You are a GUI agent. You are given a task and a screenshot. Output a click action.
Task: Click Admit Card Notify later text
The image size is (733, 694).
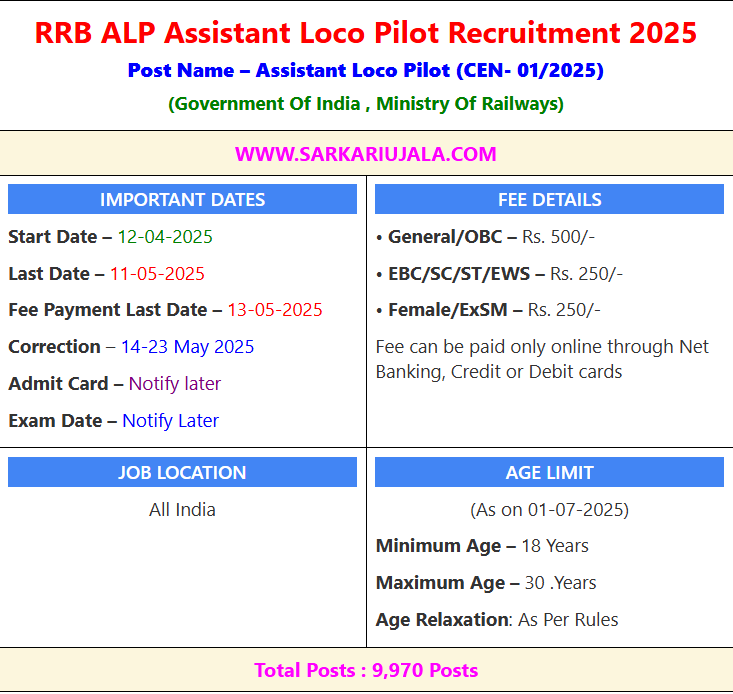[174, 384]
